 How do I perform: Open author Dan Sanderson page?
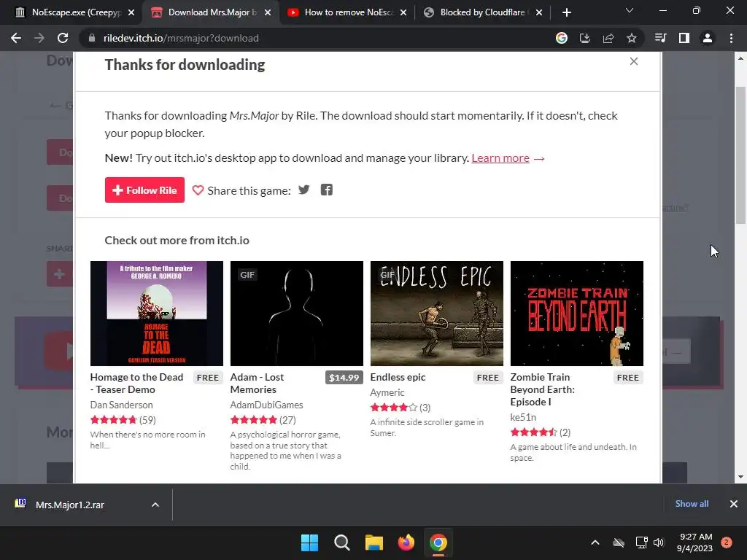pyautogui.click(x=122, y=405)
